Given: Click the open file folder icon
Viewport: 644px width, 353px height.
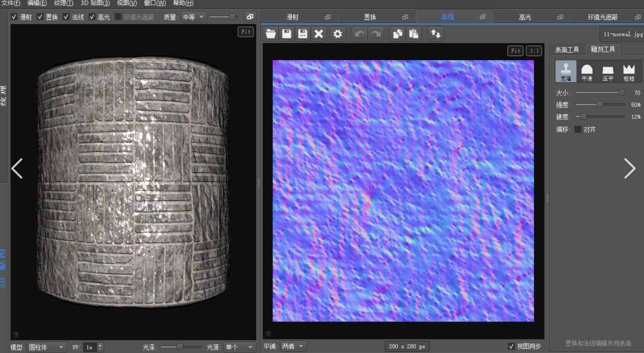Looking at the screenshot, I should [x=271, y=34].
